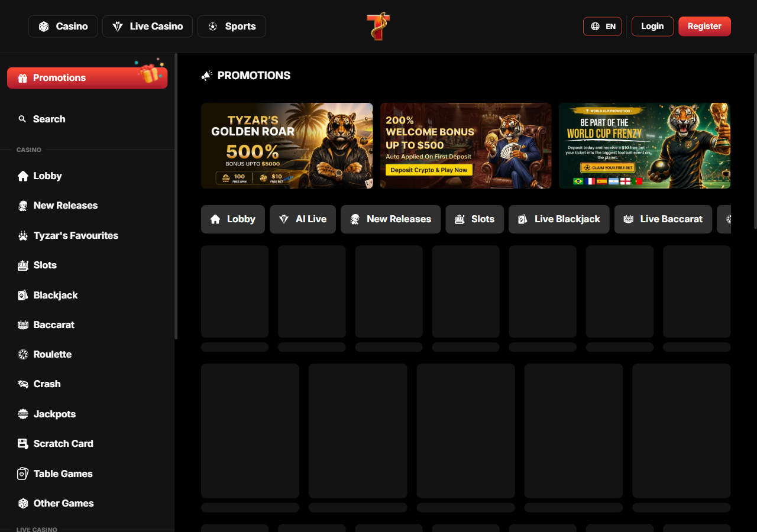The width and height of the screenshot is (757, 532).
Task: Click the paw icon for Tyzar's Favourites
Action: pyautogui.click(x=23, y=236)
